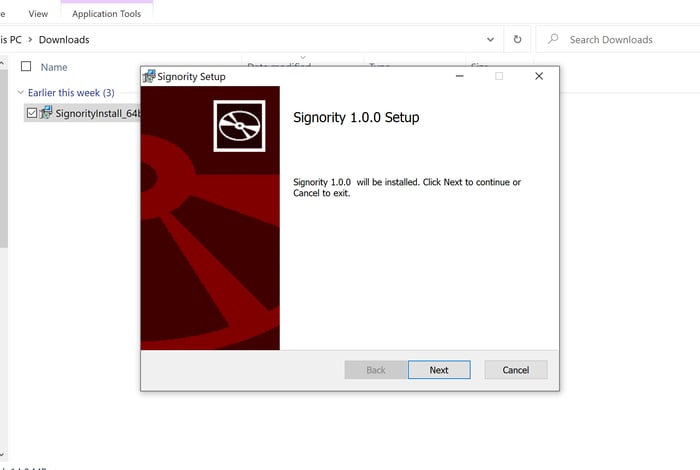Image resolution: width=700 pixels, height=470 pixels.
Task: Click the Signority Setup title bar icon
Action: click(149, 76)
